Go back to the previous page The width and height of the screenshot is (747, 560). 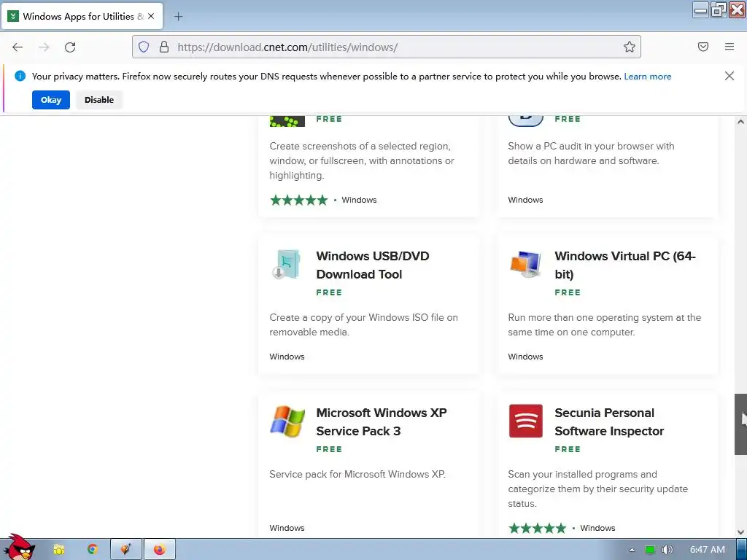click(18, 47)
